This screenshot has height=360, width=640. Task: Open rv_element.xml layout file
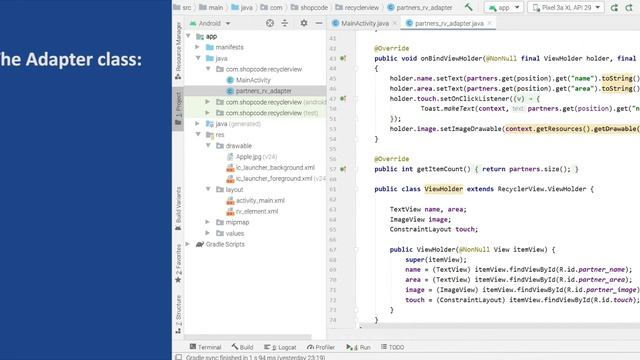(252, 211)
